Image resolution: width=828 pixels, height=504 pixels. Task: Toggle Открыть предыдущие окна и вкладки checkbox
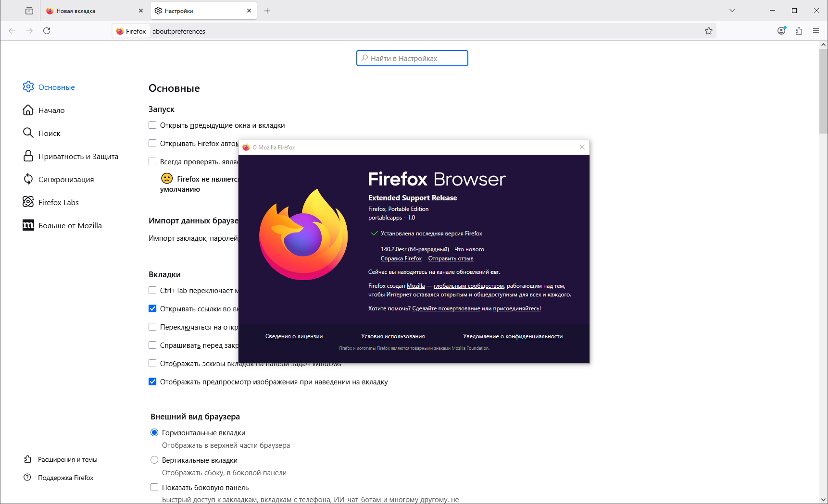(152, 125)
